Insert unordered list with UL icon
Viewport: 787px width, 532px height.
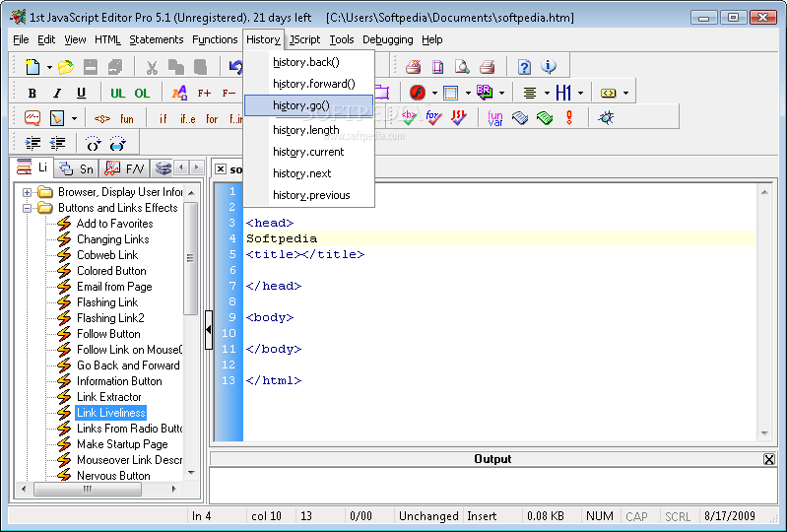pos(118,93)
